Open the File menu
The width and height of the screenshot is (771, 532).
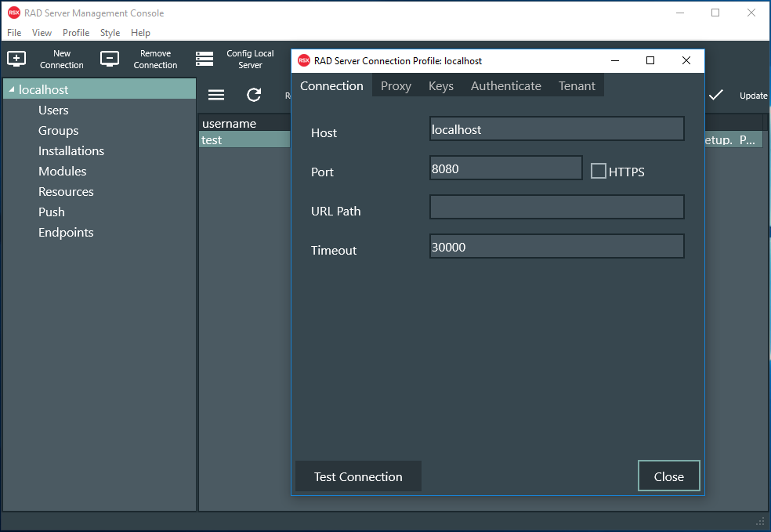click(x=14, y=32)
